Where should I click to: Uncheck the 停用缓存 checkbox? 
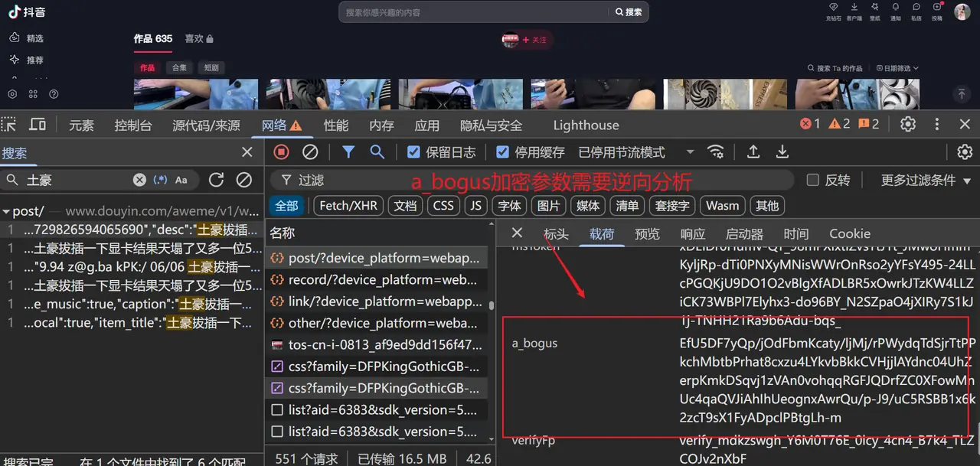click(503, 152)
